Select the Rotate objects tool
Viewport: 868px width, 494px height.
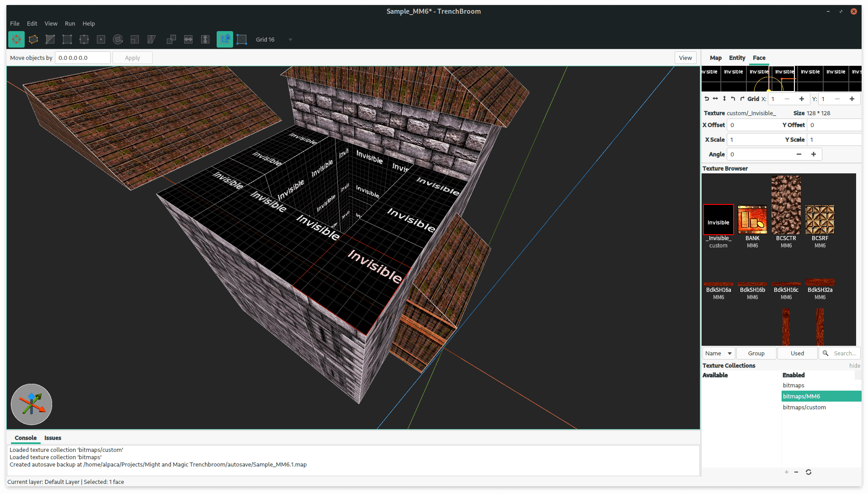coord(118,40)
